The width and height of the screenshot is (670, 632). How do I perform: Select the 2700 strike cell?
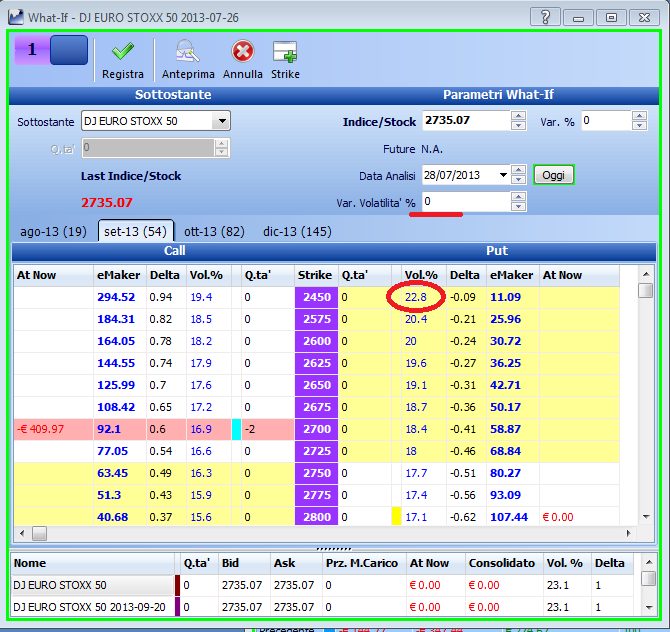316,429
